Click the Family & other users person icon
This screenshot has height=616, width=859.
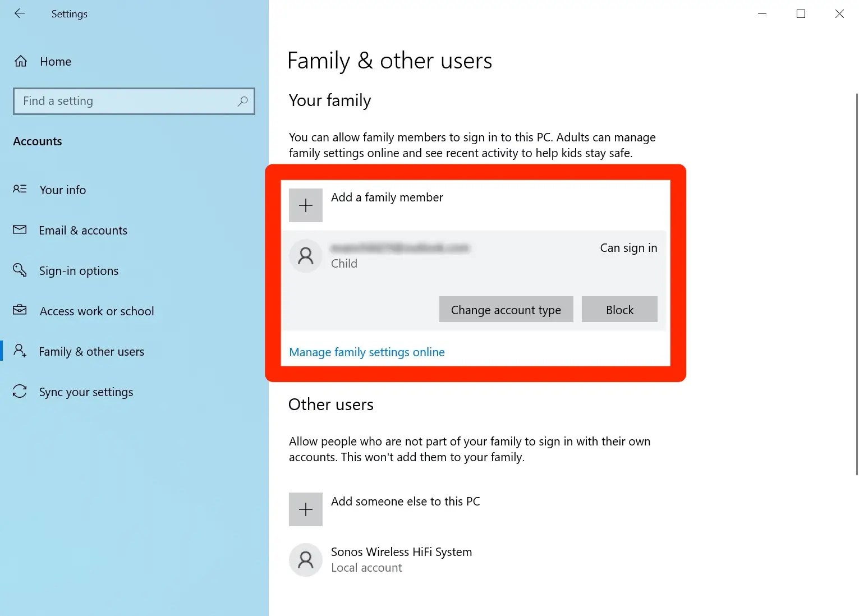(x=20, y=351)
